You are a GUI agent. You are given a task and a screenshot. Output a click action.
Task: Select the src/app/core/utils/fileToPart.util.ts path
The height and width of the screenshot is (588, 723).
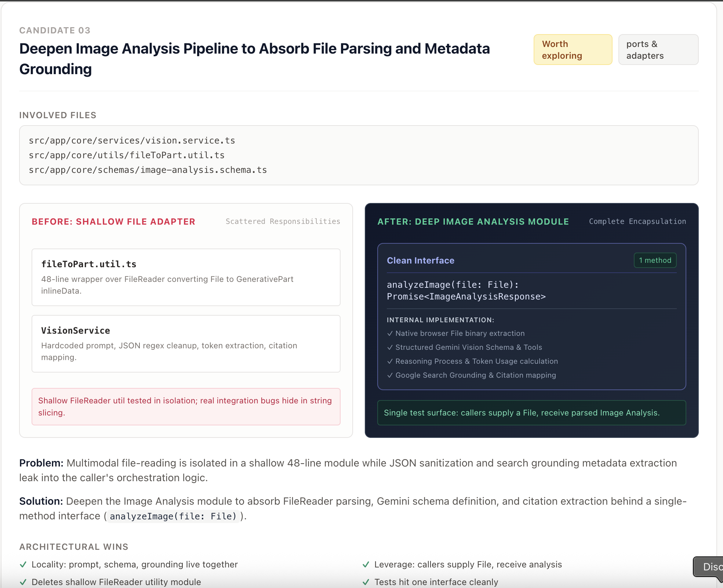point(127,155)
